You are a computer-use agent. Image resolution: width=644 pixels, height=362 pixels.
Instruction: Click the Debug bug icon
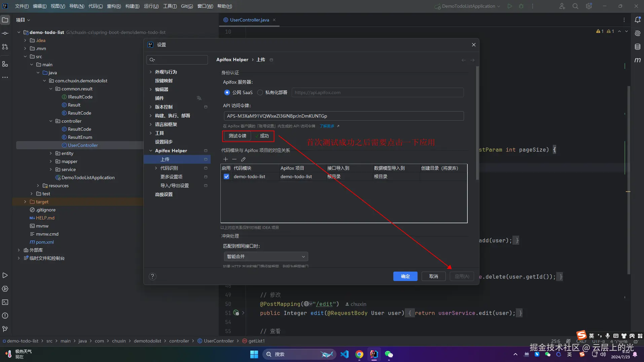pos(521,6)
